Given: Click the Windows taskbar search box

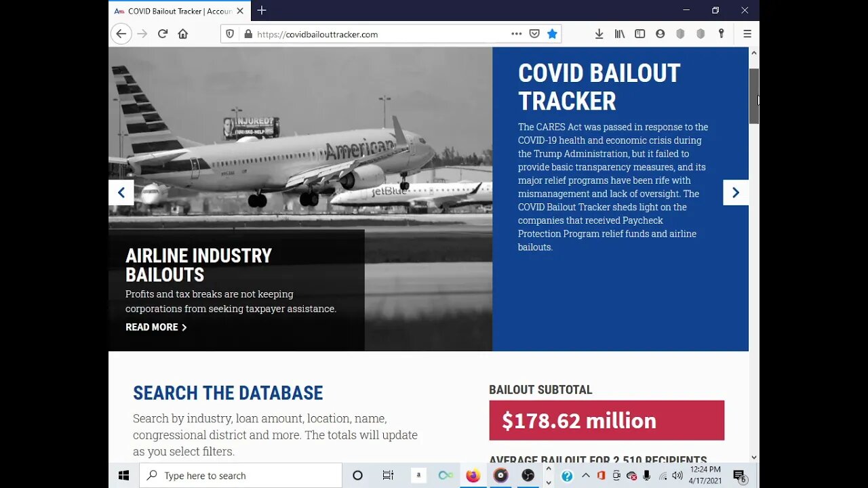Looking at the screenshot, I should pos(241,476).
